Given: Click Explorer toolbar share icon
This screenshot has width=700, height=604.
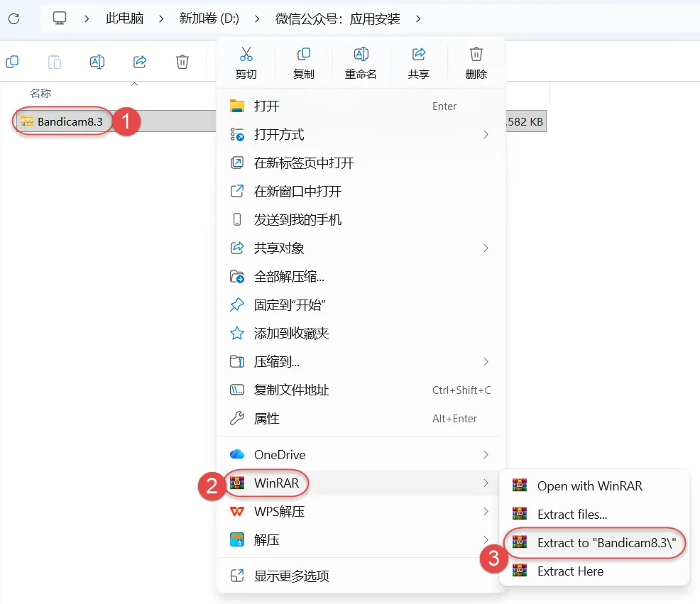Looking at the screenshot, I should (x=140, y=61).
